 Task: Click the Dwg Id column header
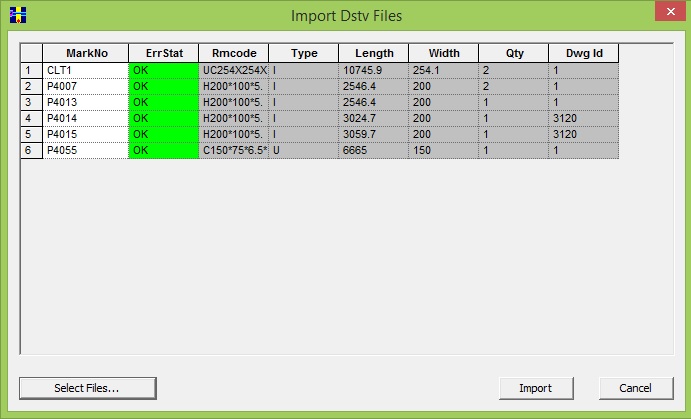[583, 53]
